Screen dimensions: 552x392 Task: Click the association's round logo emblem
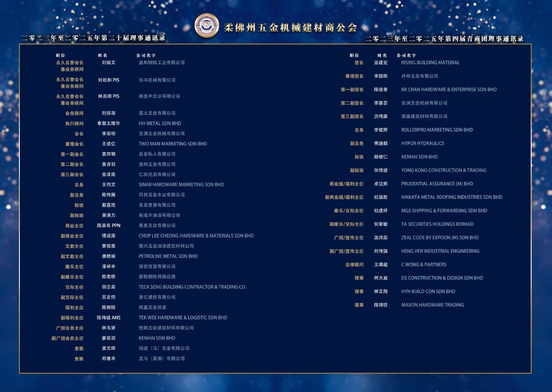[207, 25]
